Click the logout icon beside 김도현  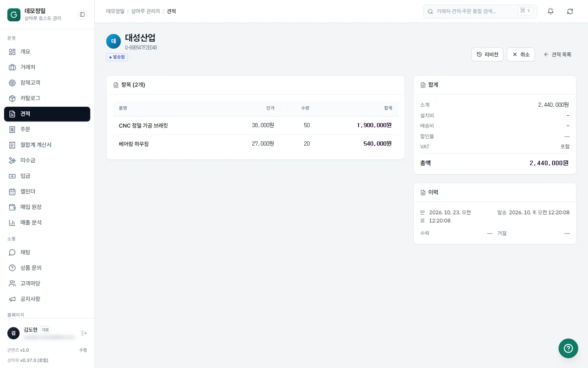tap(84, 333)
